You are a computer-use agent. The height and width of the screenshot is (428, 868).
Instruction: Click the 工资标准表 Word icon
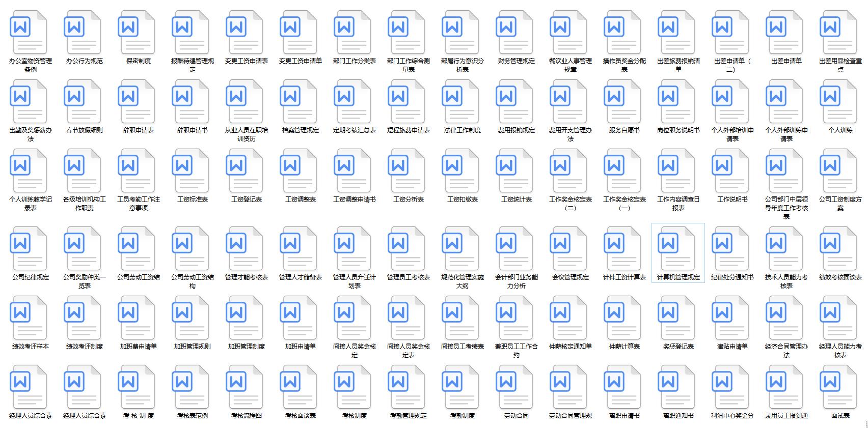point(191,170)
